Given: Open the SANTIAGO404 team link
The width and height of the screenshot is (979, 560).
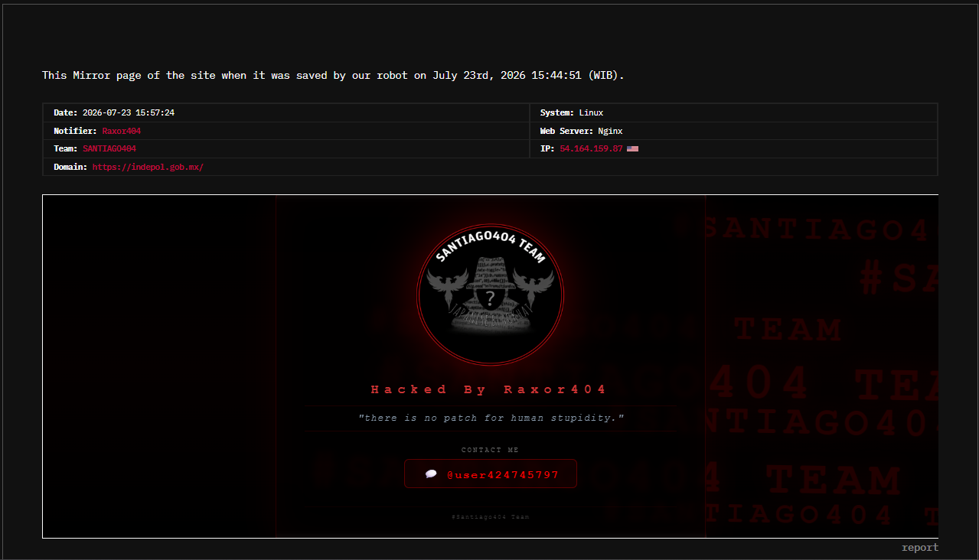Looking at the screenshot, I should coord(109,148).
